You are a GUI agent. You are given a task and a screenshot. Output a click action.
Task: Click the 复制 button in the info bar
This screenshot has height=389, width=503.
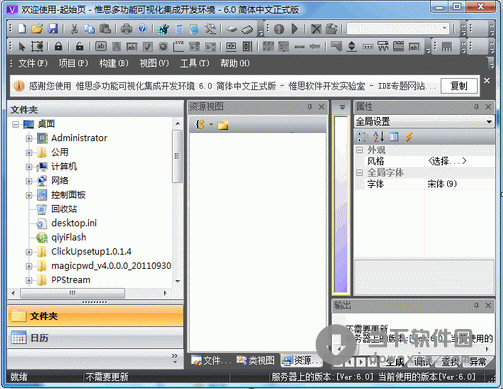click(x=459, y=86)
